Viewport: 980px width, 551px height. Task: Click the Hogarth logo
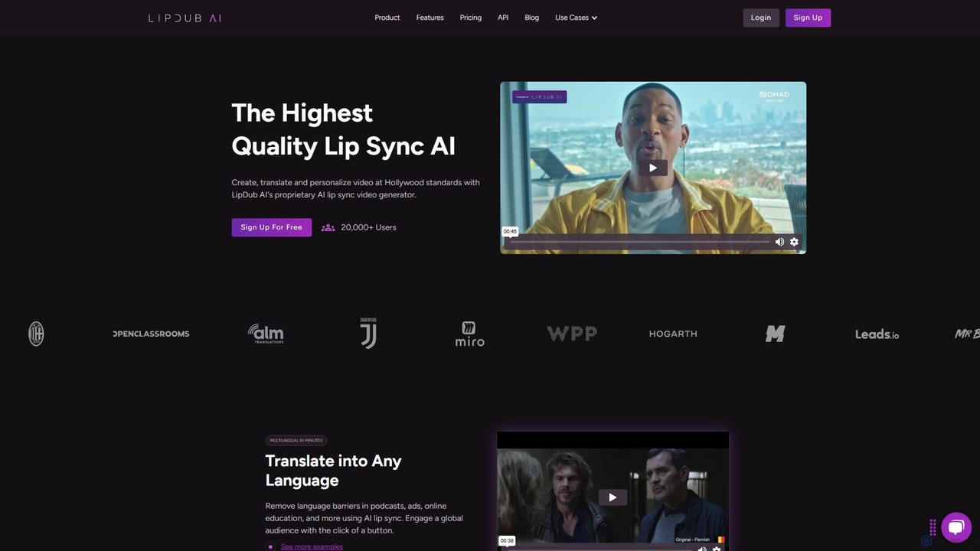click(x=673, y=334)
